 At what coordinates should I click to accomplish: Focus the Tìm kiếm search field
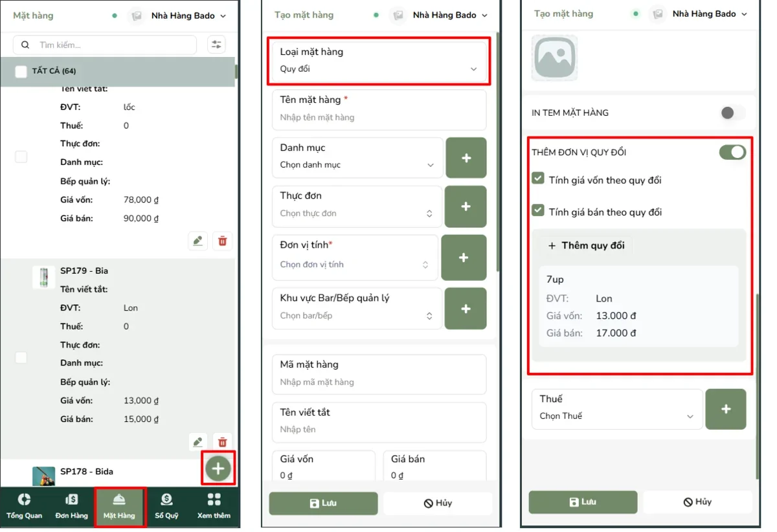point(105,45)
